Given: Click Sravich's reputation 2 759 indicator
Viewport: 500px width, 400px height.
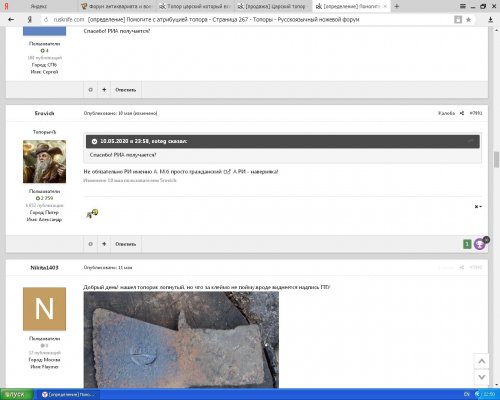Looking at the screenshot, I should click(44, 198).
